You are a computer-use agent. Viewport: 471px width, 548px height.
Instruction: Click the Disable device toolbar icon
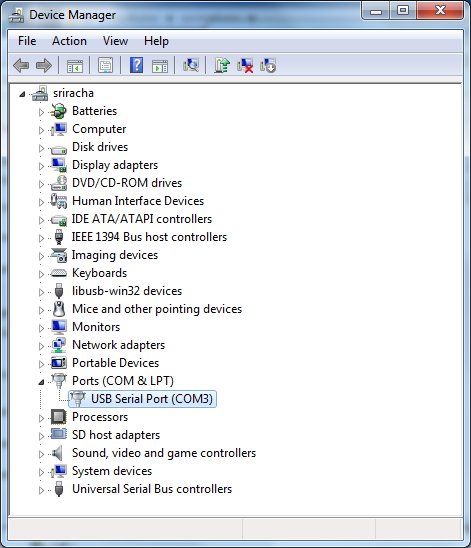[268, 65]
